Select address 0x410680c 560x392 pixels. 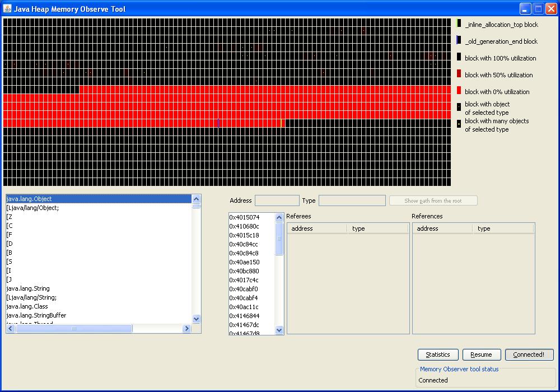tap(252, 226)
